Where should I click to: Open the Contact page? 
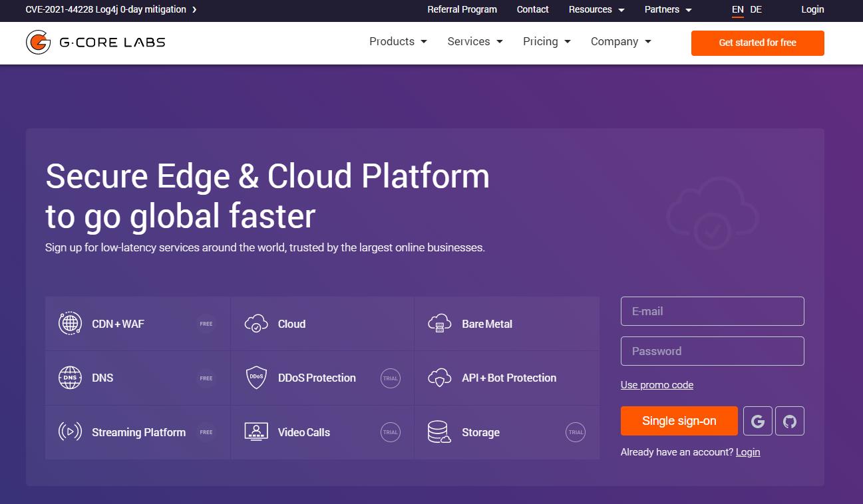533,9
